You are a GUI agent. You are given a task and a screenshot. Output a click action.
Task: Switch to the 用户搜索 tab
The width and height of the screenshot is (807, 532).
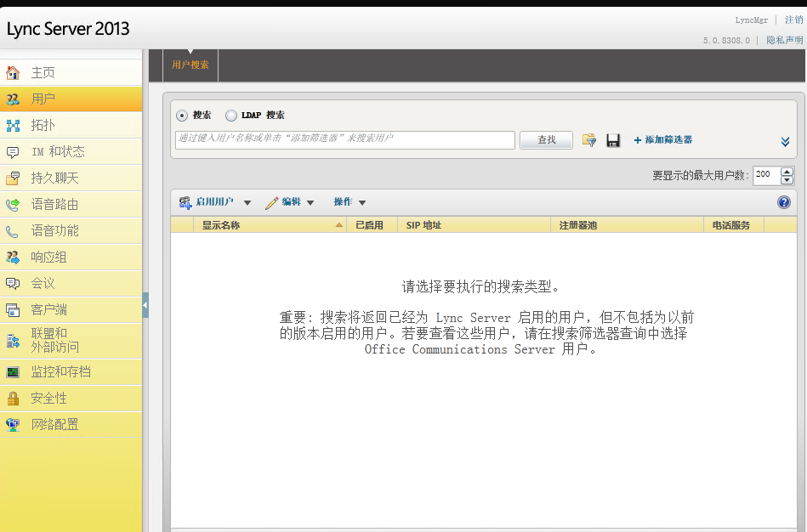point(190,65)
